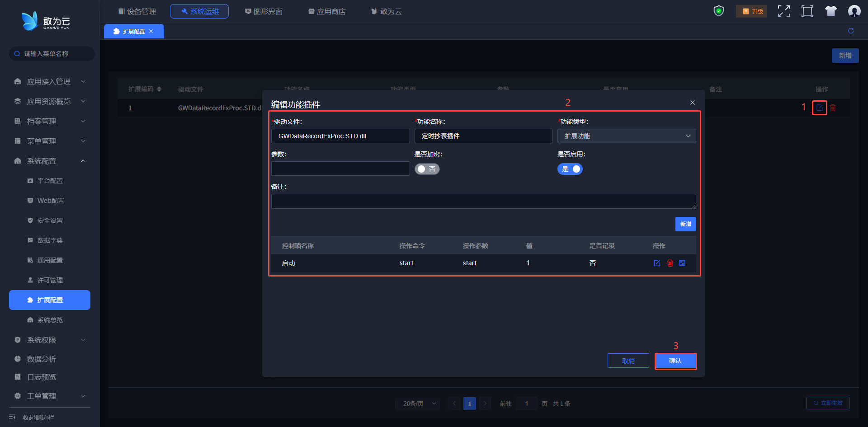Open the user avatar profile
This screenshot has width=868, height=427.
coord(854,11)
